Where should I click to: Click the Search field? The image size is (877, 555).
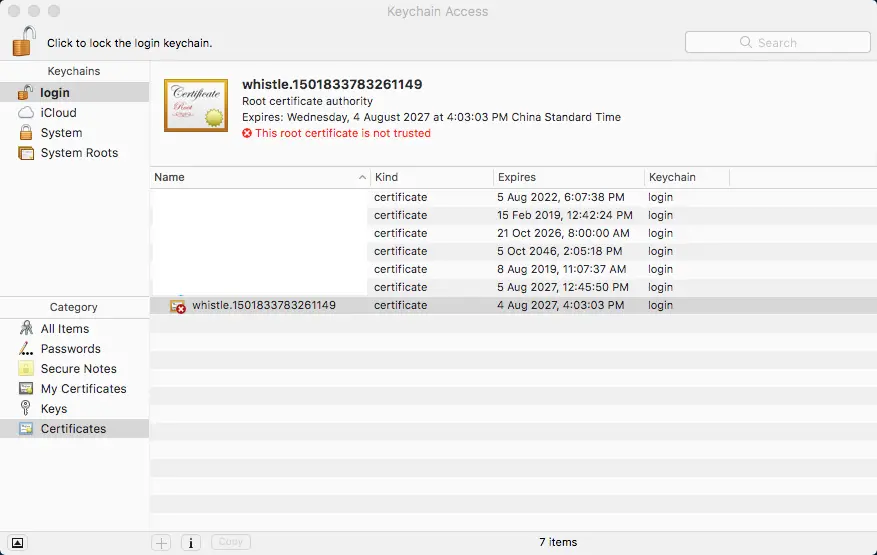pos(777,43)
